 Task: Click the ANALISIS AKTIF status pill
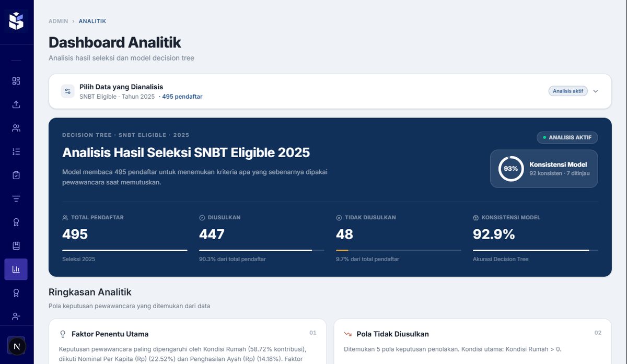coord(567,137)
